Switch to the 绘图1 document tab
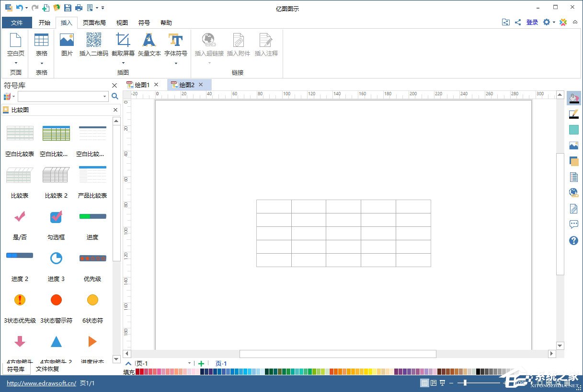 [142, 85]
